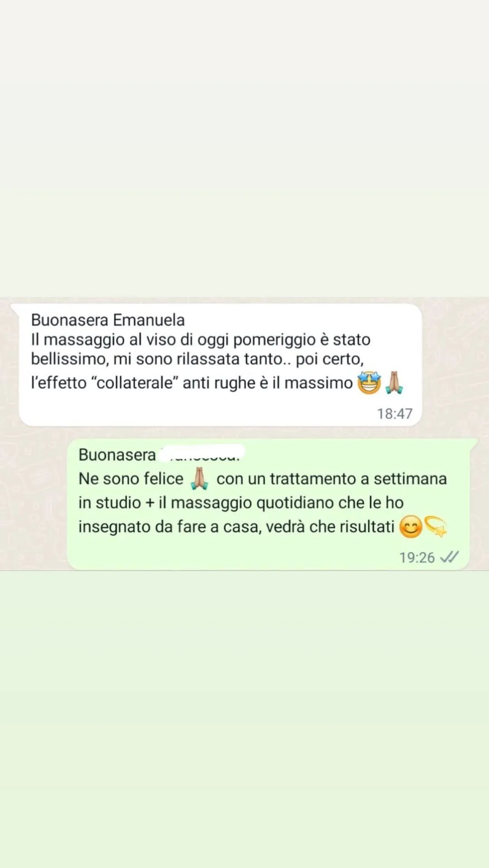Click 'Buonasera' in the green bubble
The image size is (489, 868).
coord(117,455)
